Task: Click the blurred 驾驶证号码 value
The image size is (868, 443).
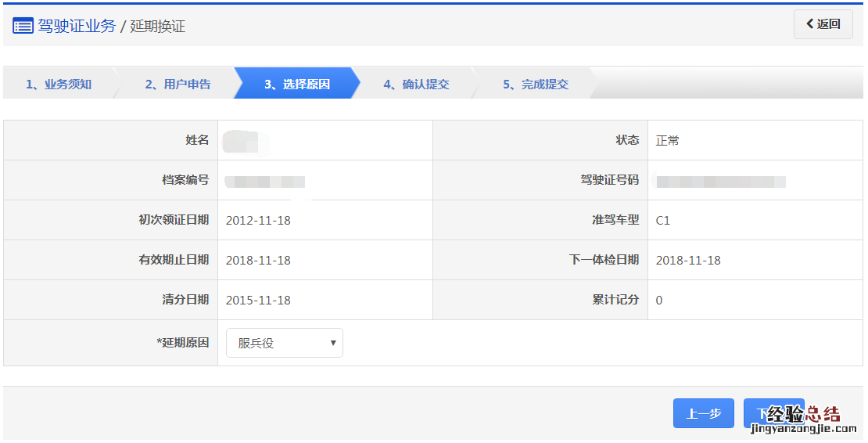Action: click(x=720, y=182)
